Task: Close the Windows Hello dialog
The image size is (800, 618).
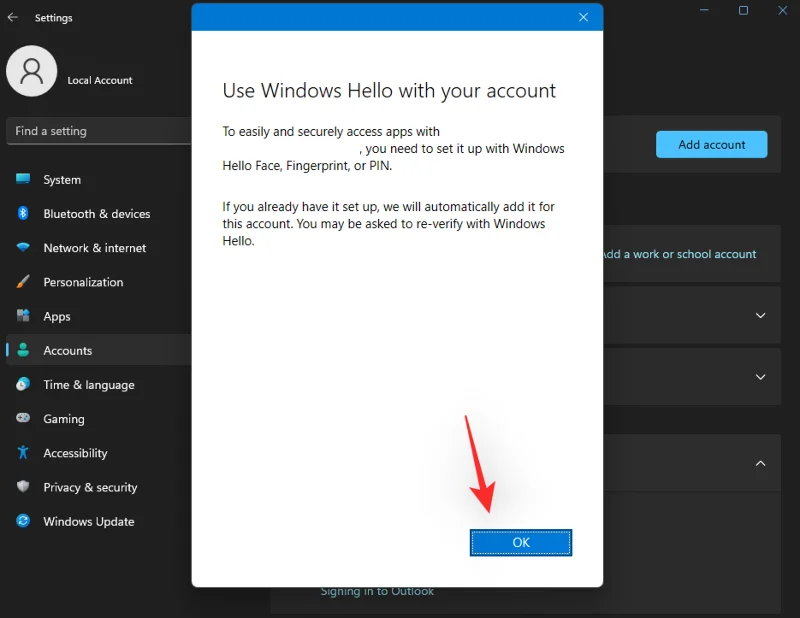Action: [x=583, y=17]
